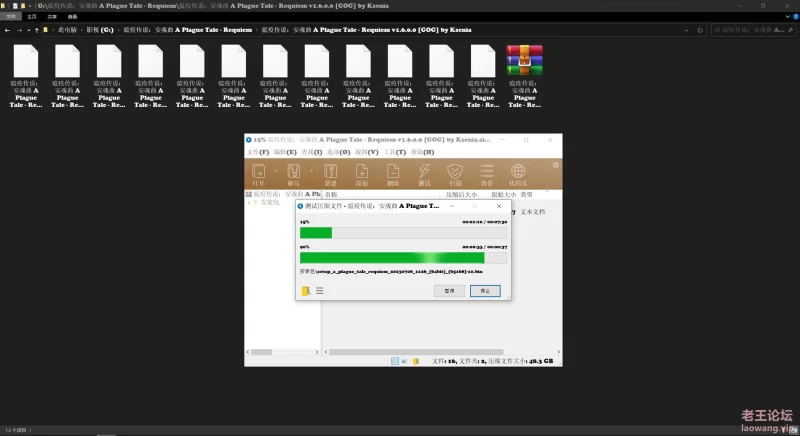Click the small icon at toolbar's right corner
This screenshot has height=436, width=800.
556,165
